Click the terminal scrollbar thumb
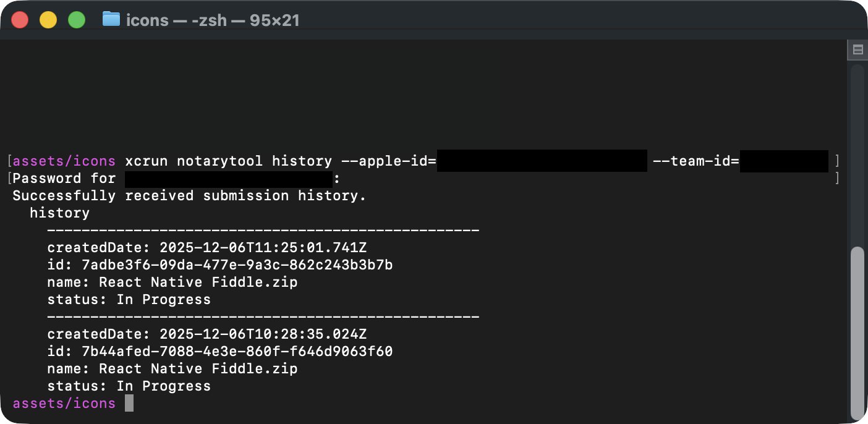This screenshot has height=424, width=868. [x=857, y=333]
